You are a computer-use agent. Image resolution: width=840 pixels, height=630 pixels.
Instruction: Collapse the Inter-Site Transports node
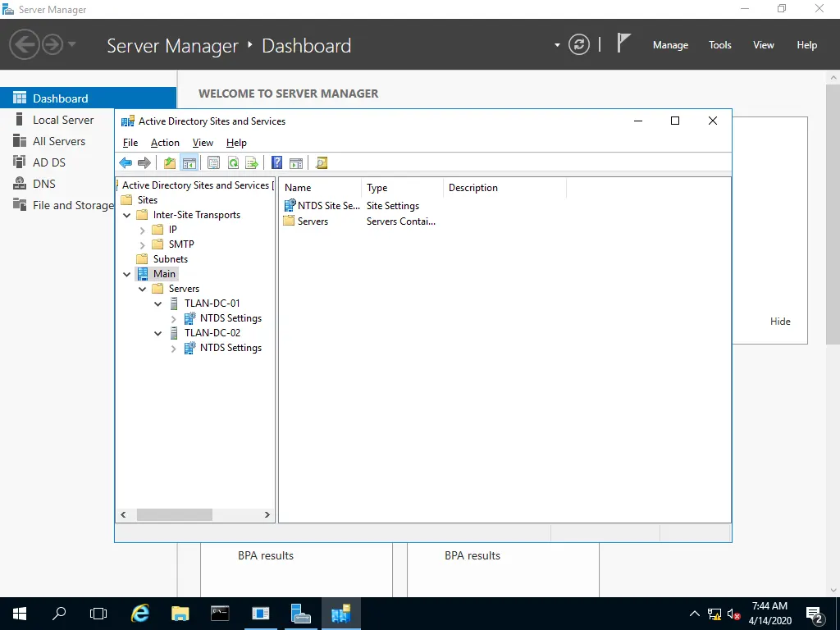[x=127, y=215]
